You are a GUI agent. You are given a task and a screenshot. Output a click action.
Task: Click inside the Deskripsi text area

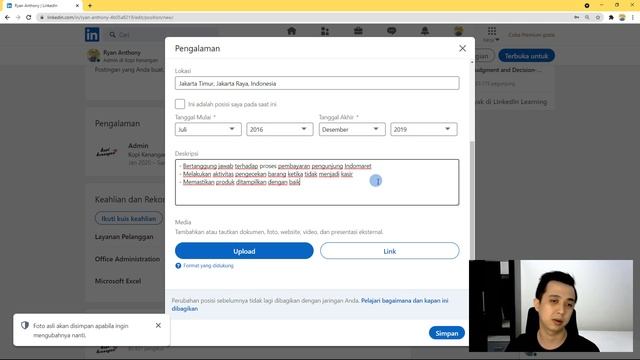tap(317, 182)
